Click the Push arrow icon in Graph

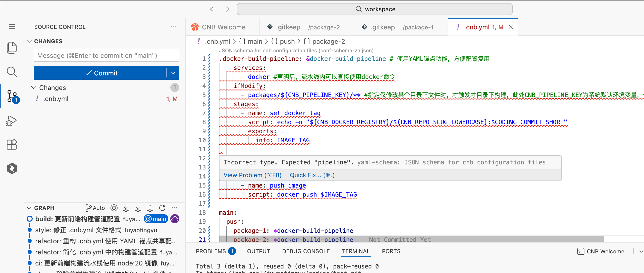(150, 208)
